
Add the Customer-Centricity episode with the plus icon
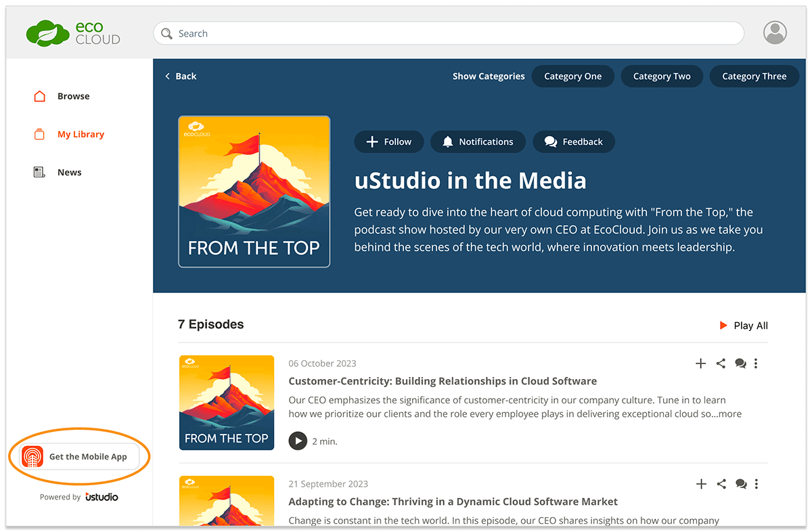click(701, 363)
